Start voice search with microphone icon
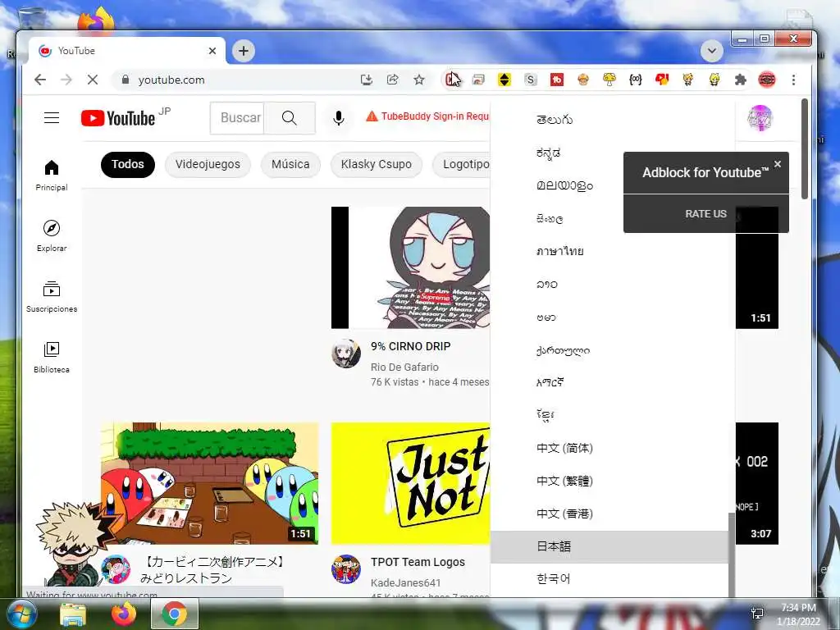The height and width of the screenshot is (630, 840). point(338,118)
